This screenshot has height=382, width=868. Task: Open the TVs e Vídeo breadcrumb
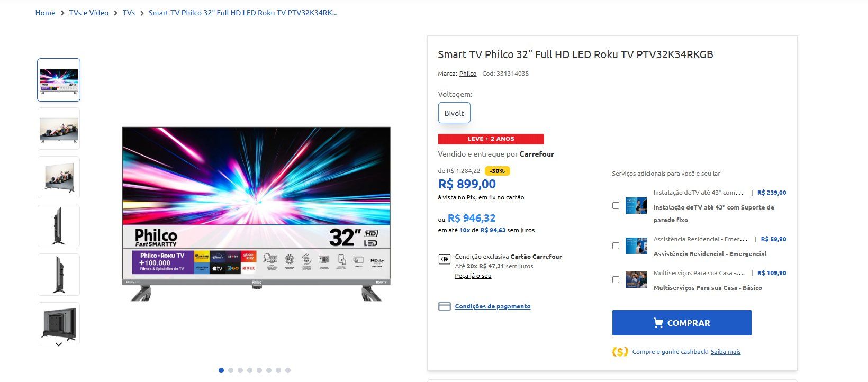(x=89, y=13)
